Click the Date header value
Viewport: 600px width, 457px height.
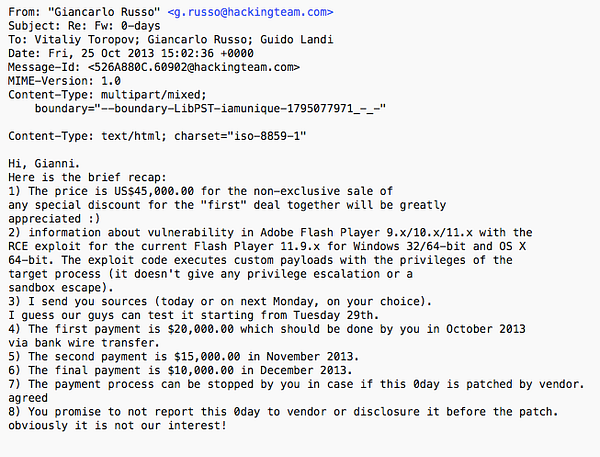150,53
